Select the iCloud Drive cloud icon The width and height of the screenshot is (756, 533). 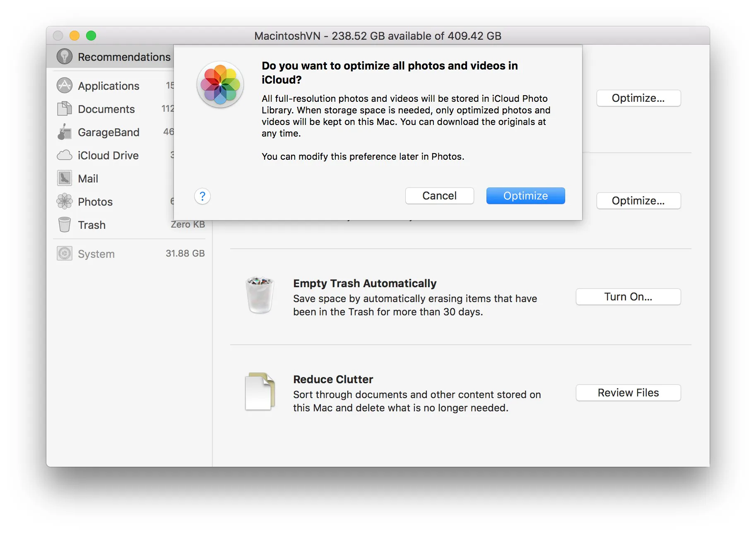64,155
